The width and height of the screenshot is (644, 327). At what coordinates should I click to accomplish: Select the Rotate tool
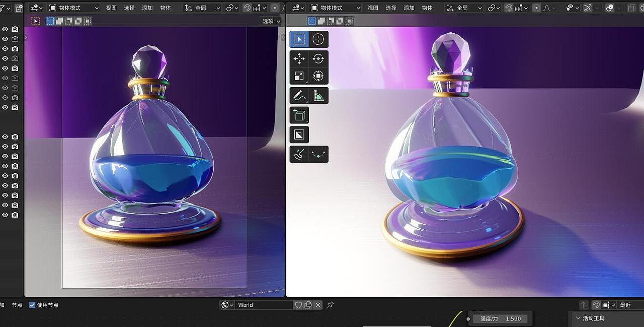click(318, 59)
